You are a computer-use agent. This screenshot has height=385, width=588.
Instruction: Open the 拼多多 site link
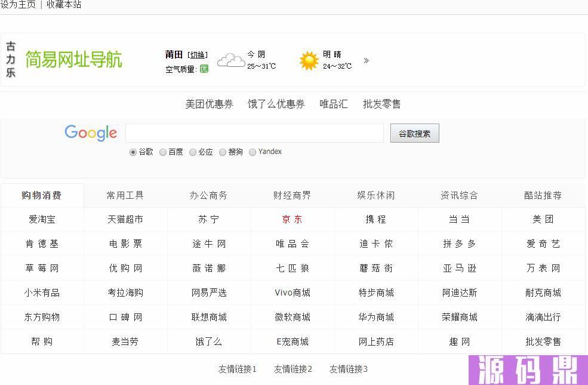point(460,244)
